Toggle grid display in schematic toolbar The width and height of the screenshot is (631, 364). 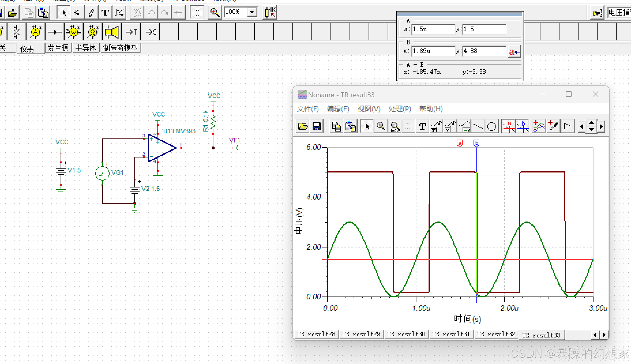[198, 13]
